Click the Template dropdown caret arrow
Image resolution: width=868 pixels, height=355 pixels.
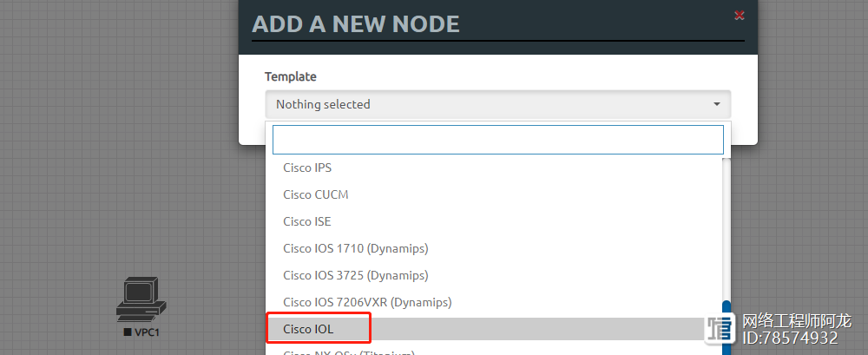(717, 104)
